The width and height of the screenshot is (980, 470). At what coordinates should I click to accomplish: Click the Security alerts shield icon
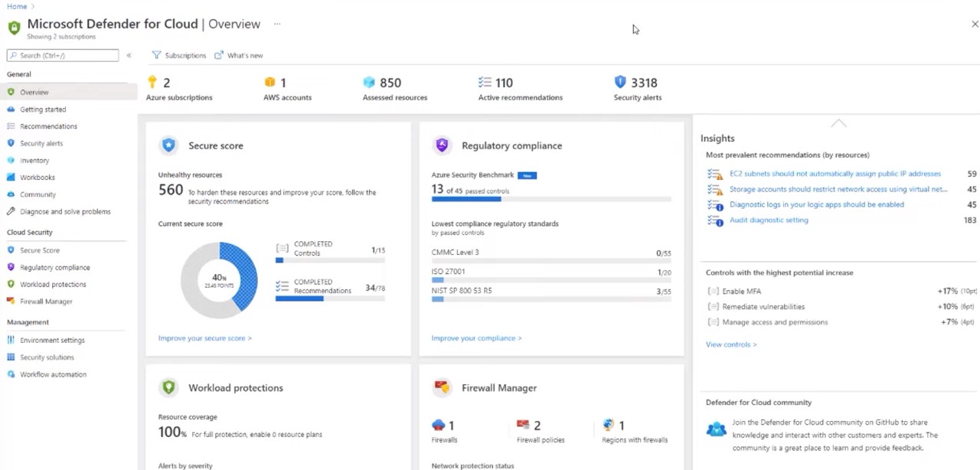[x=620, y=82]
